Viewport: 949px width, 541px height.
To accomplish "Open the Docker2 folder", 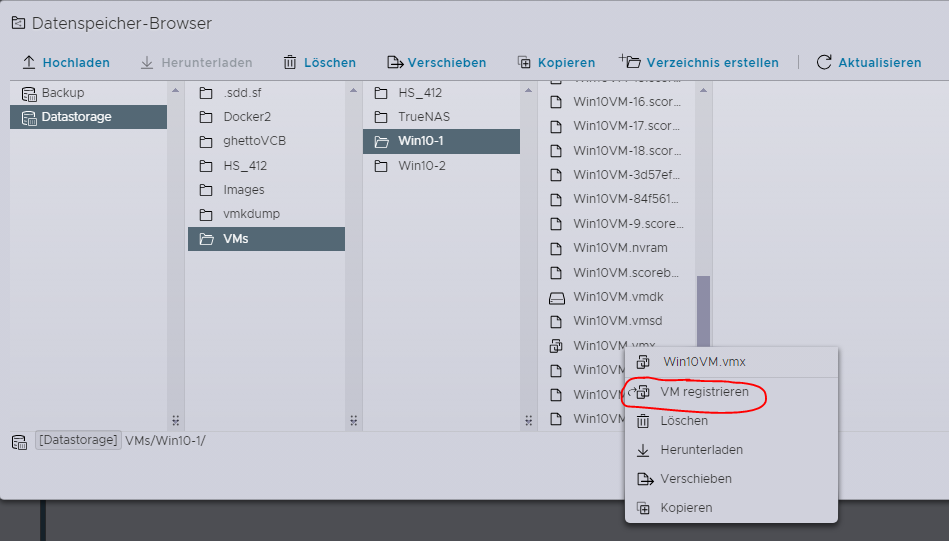I will coord(247,117).
